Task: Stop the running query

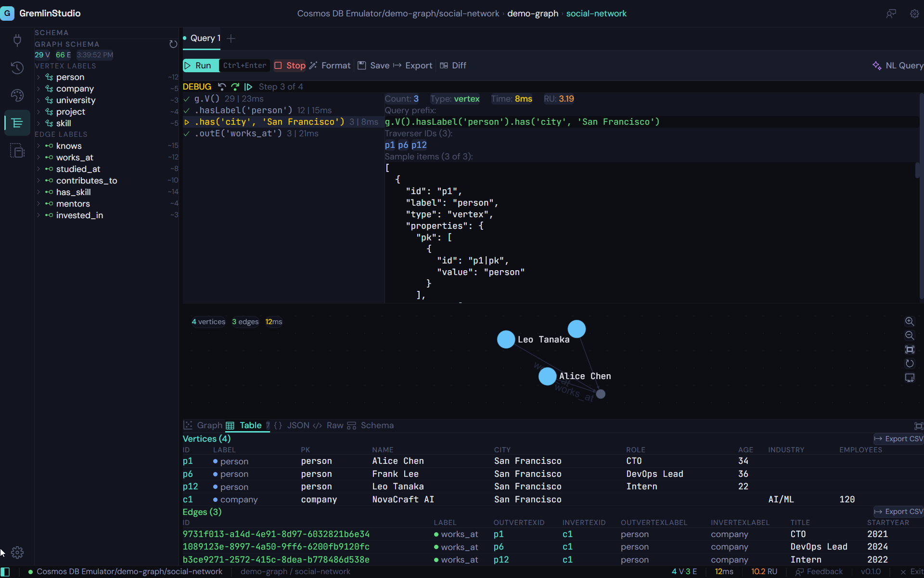Action: (289, 66)
